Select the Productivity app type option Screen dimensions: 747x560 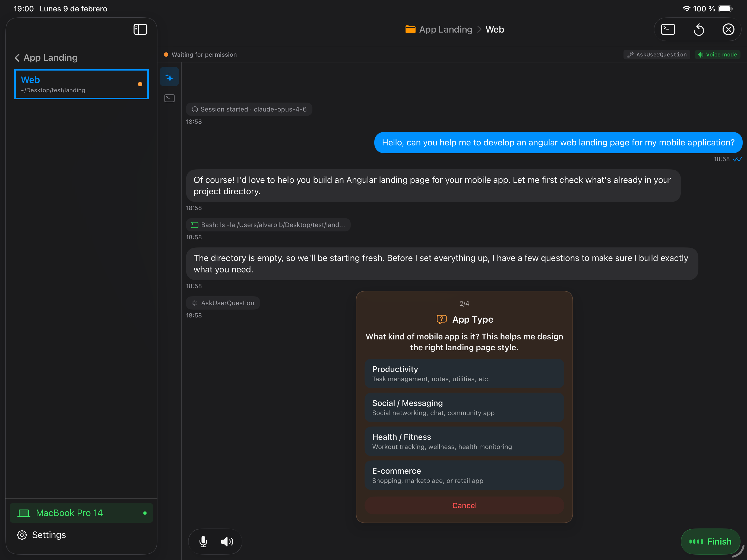pyautogui.click(x=464, y=373)
